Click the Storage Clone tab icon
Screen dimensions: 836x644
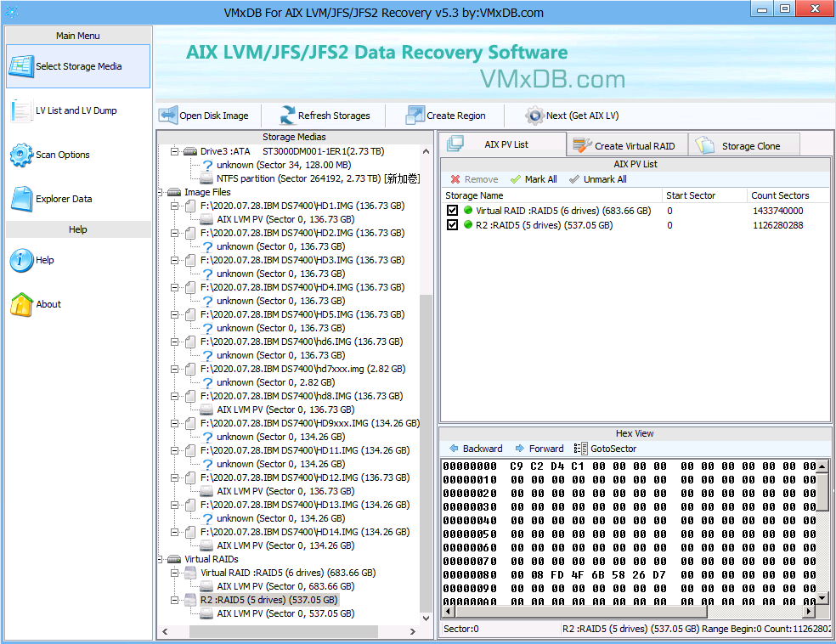(705, 145)
